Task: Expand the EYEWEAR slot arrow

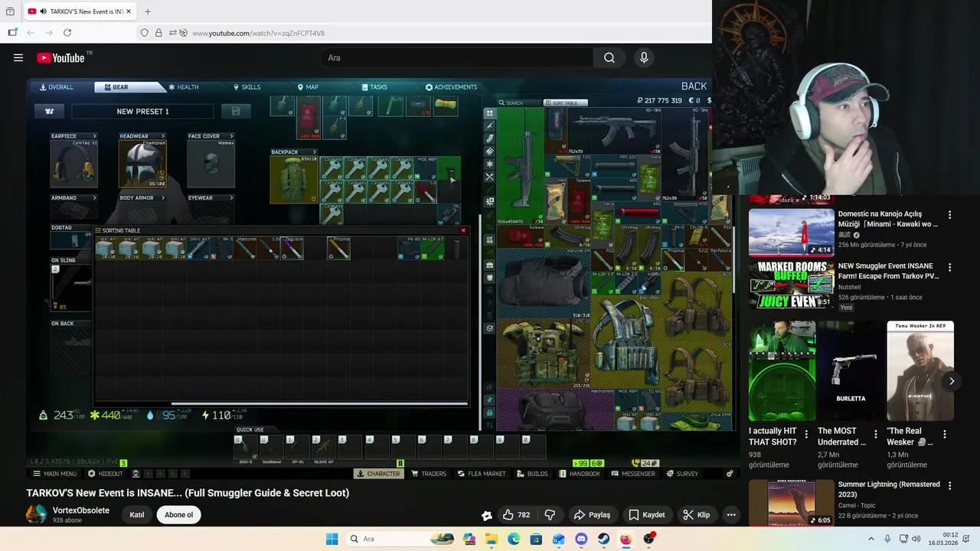Action: [231, 197]
